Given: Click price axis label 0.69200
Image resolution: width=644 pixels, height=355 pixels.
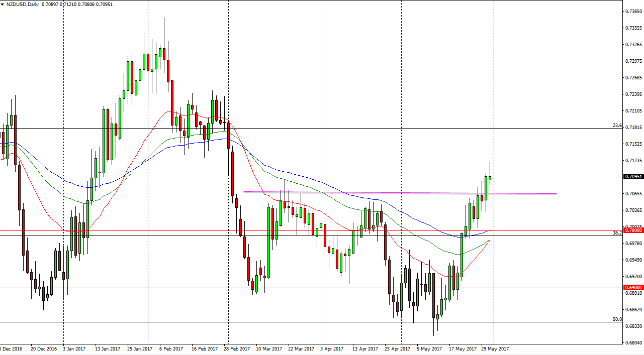Looking at the screenshot, I should (633, 276).
